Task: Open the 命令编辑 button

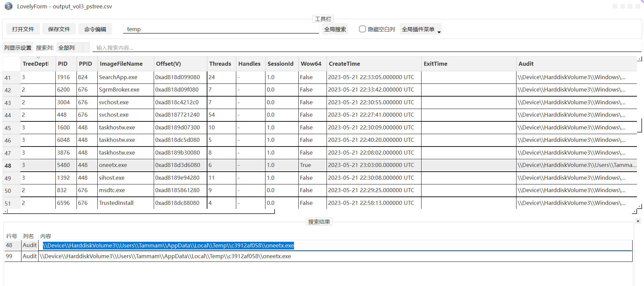Action: tap(95, 29)
